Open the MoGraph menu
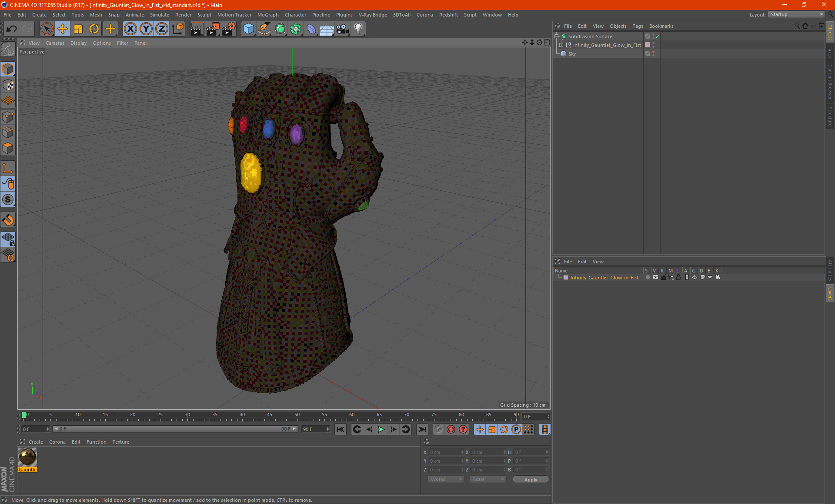The width and height of the screenshot is (835, 504). (268, 15)
